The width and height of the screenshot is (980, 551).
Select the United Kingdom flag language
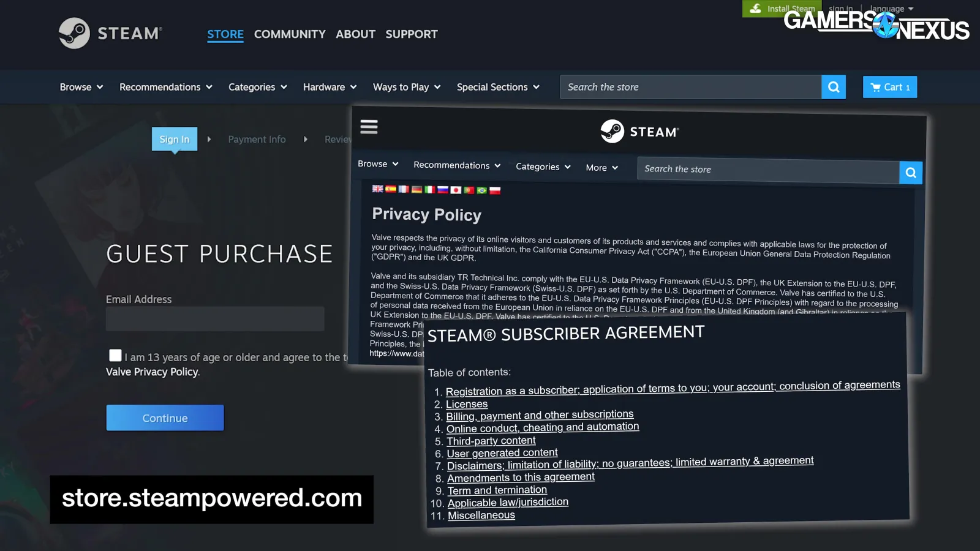pyautogui.click(x=377, y=189)
